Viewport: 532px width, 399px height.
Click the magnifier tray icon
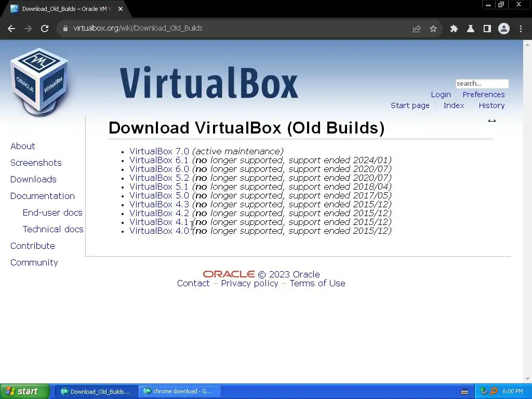(494, 391)
